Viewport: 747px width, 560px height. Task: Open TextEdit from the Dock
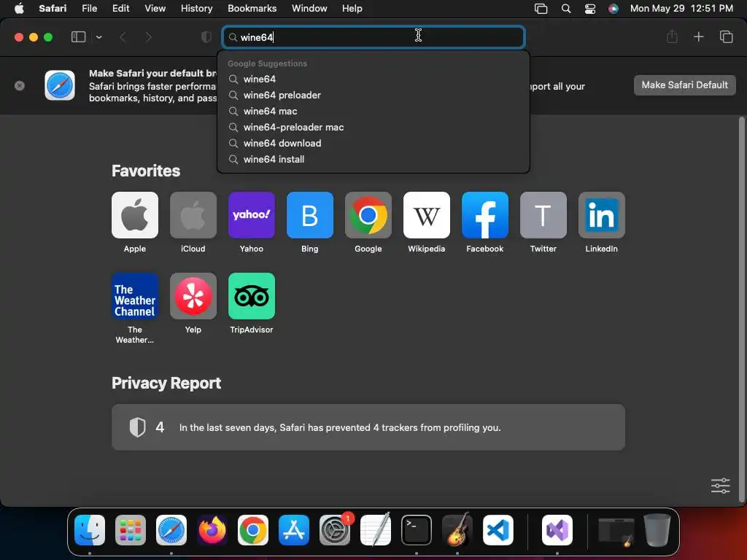(376, 529)
